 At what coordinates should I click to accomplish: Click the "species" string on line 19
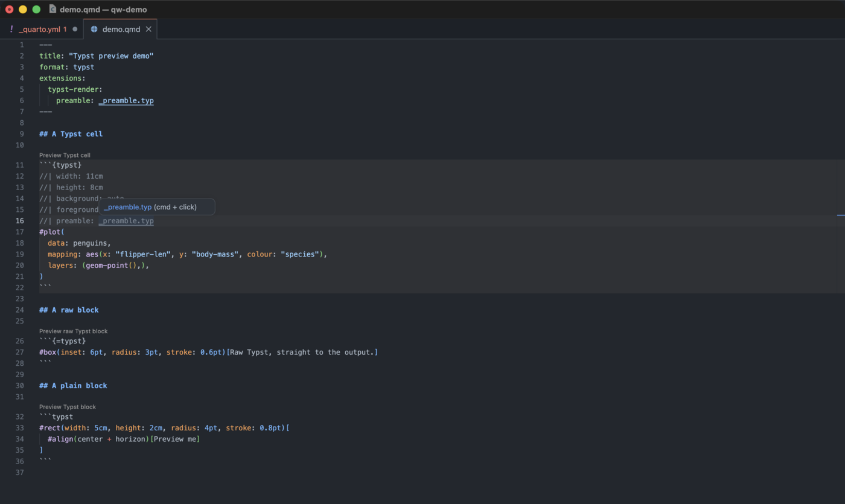[300, 254]
